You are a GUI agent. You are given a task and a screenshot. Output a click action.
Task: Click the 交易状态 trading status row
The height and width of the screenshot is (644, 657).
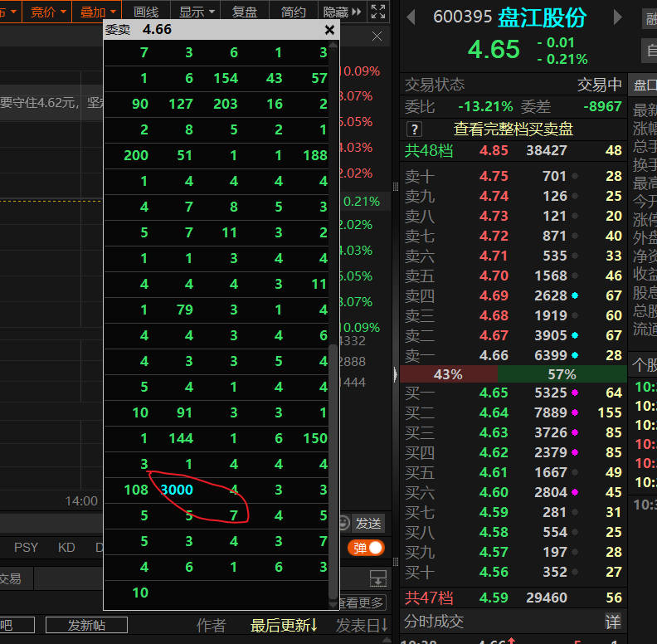pyautogui.click(x=513, y=85)
